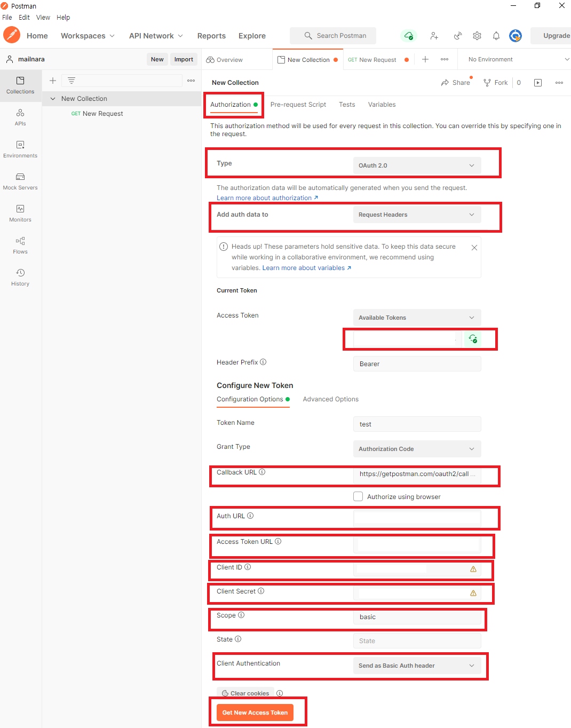The height and width of the screenshot is (728, 571).
Task: Open tab options ellipsis menu
Action: pyautogui.click(x=445, y=59)
